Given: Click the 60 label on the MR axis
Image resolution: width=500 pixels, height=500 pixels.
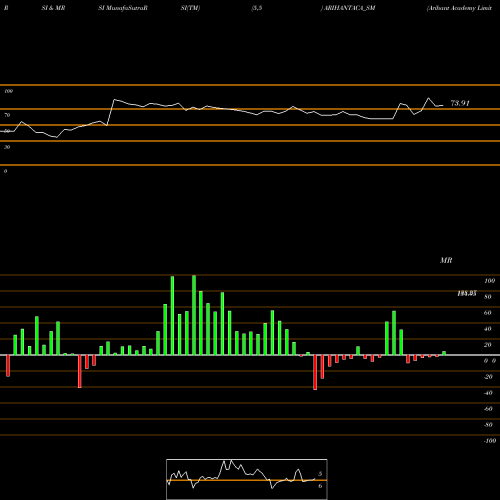Looking at the screenshot, I should pos(488,313).
